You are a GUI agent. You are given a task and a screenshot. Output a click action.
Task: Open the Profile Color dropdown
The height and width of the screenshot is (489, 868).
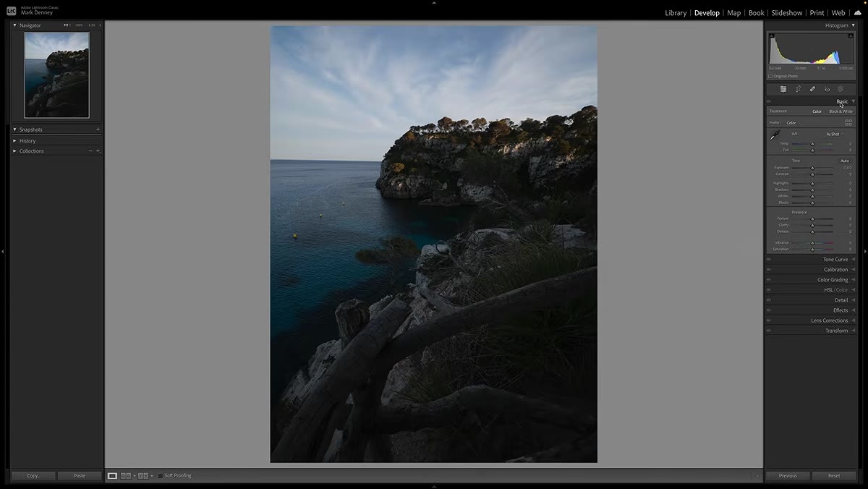[x=792, y=123]
